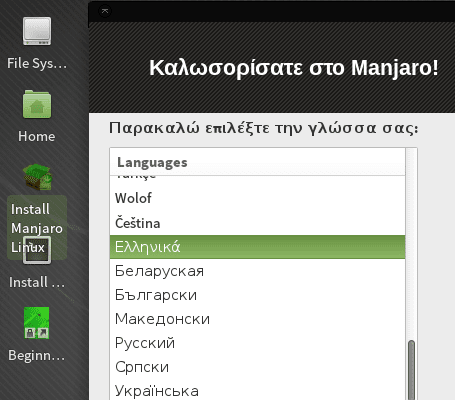Open the Home folder desktop icon

[x=37, y=104]
